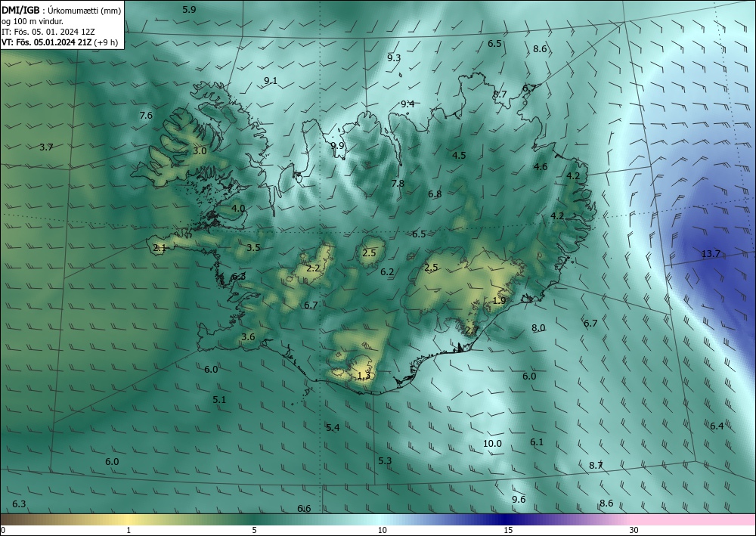Click the 7.6 value on the map
This screenshot has height=536, width=756.
[146, 115]
